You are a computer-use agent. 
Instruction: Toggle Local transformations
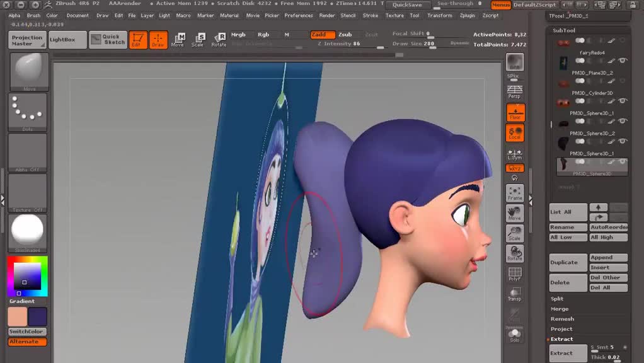(515, 132)
